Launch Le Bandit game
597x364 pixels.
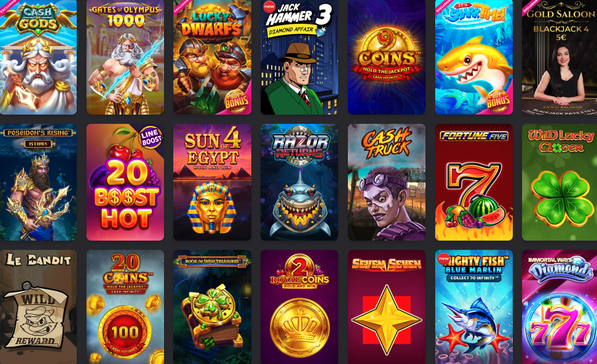click(x=38, y=307)
